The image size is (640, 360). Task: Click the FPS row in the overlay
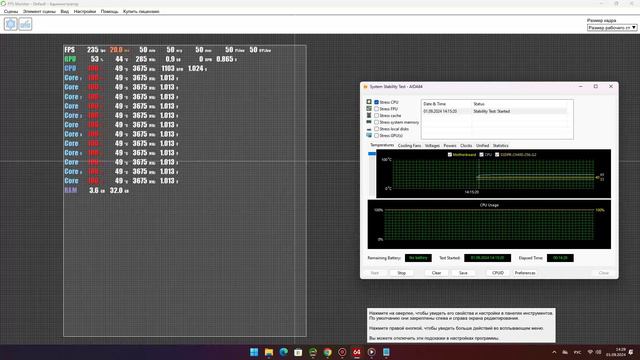click(x=168, y=50)
